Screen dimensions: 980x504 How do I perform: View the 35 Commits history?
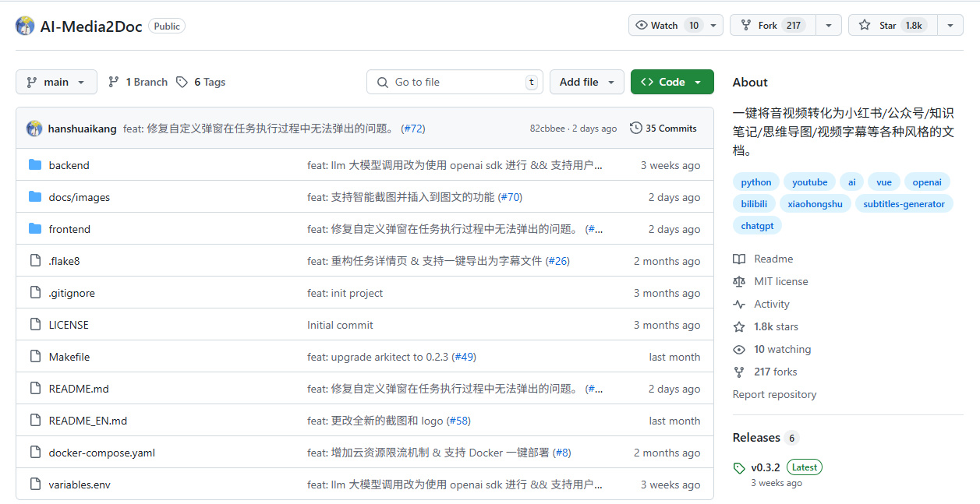[663, 129]
